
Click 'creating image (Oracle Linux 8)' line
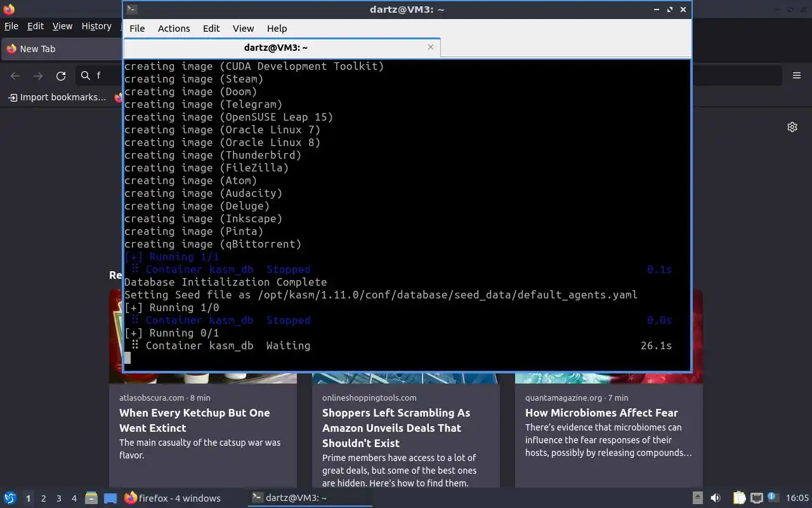223,142
